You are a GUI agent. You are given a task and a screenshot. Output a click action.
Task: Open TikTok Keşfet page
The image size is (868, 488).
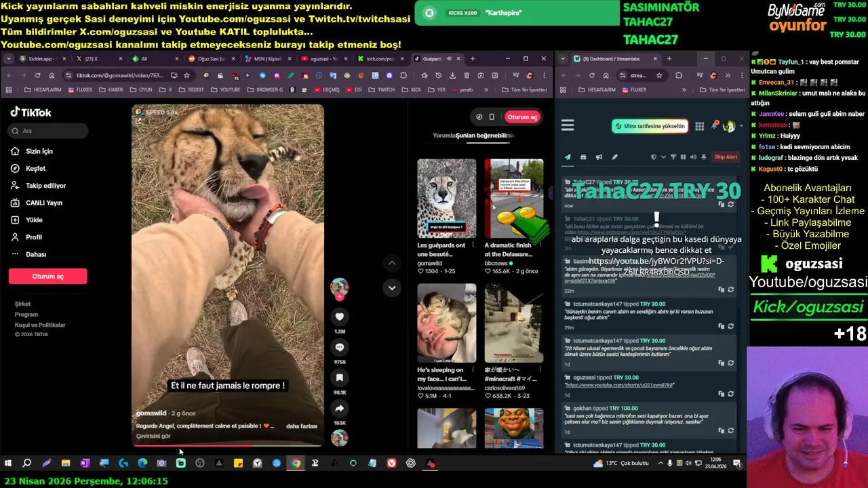pos(28,168)
